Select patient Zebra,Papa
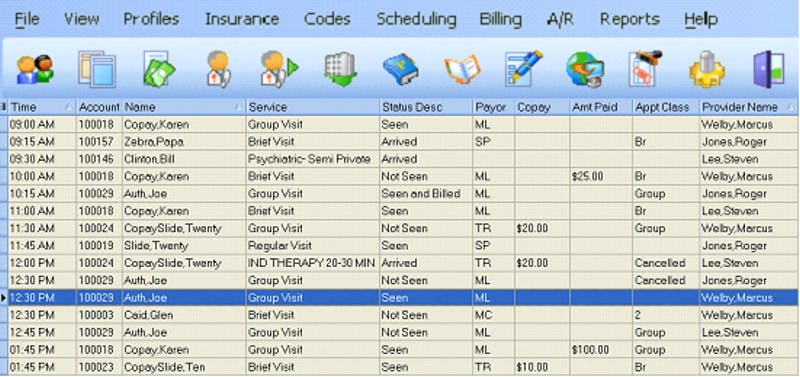The height and width of the screenshot is (377, 800). (184, 142)
